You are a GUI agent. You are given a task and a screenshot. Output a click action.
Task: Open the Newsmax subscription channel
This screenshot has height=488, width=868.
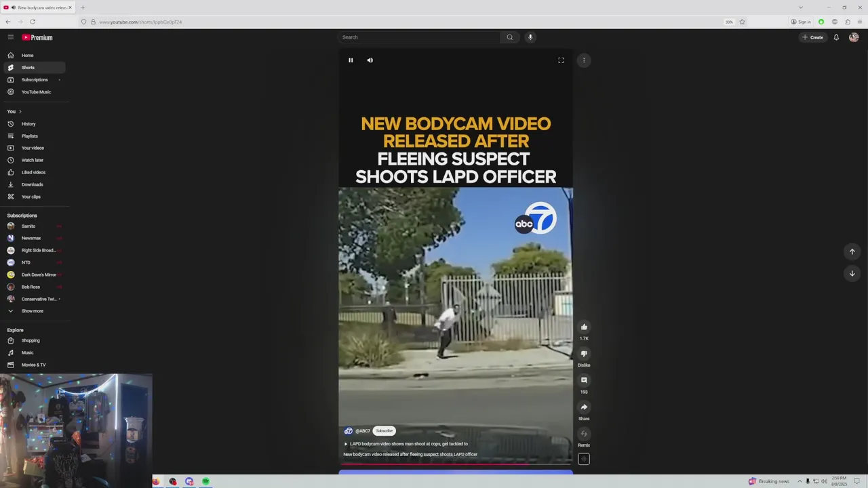point(34,239)
